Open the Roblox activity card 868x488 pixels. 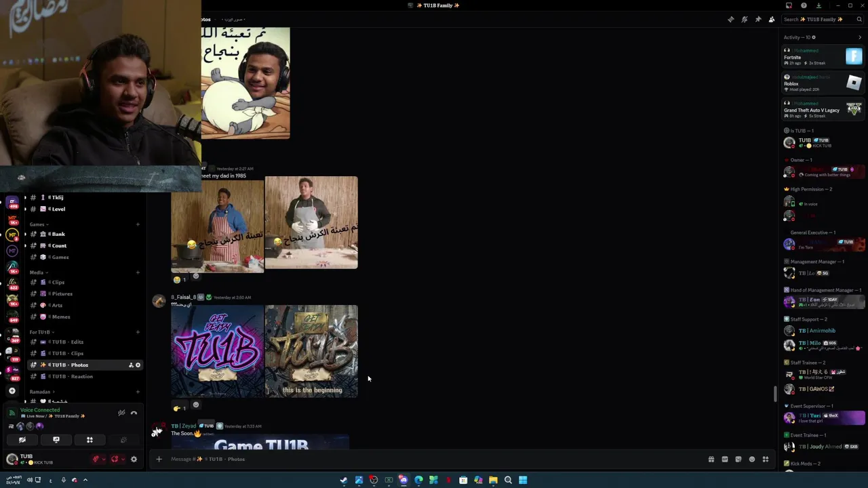coord(823,83)
